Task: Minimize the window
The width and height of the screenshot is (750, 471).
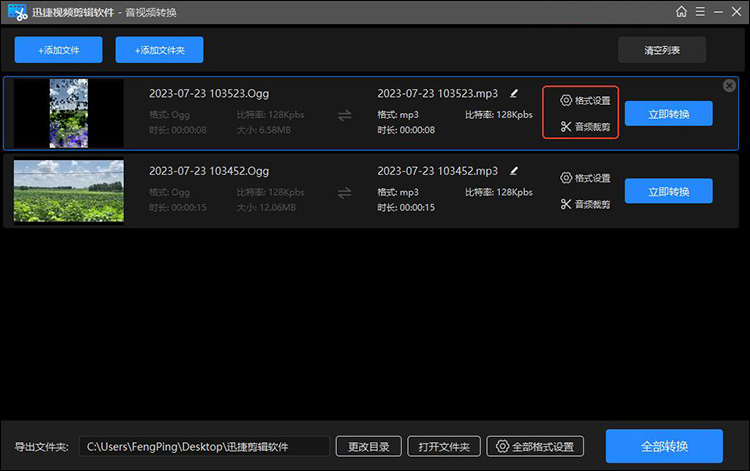Action: (718, 12)
